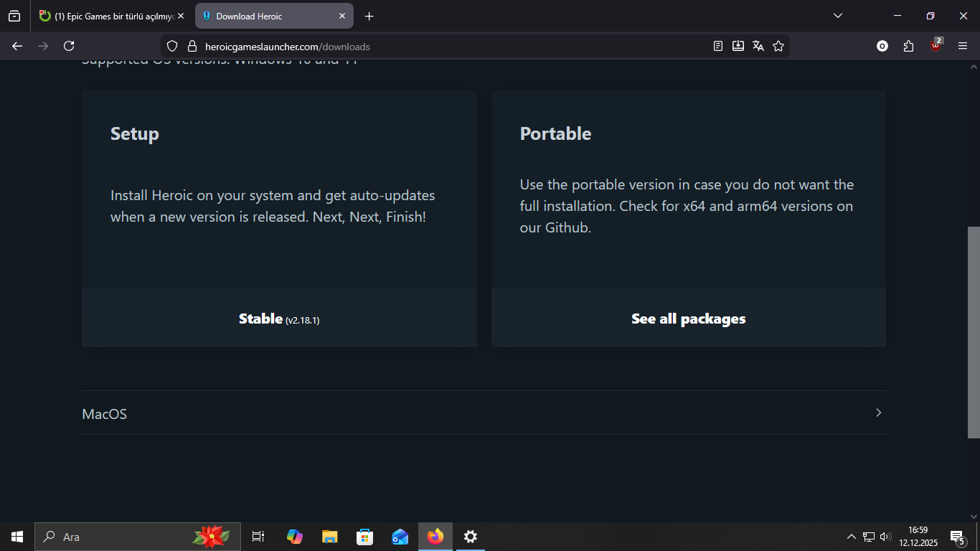Open the clock showing 16:59

coord(918,537)
